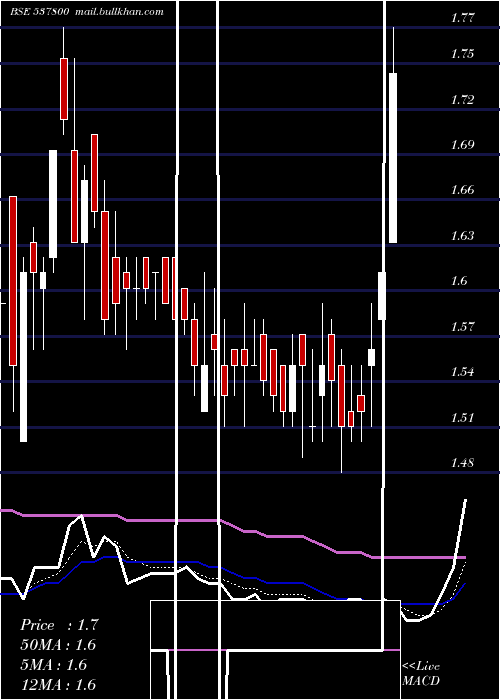500x700 pixels.
Task: Click the 1.75 price axis label
Action: [462, 54]
